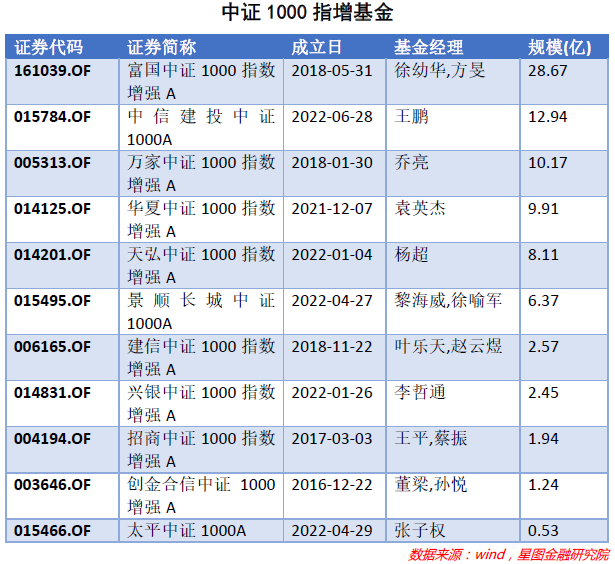Click fund name 太平中证 1000A
Viewport: 615px width, 564px height.
click(x=186, y=531)
